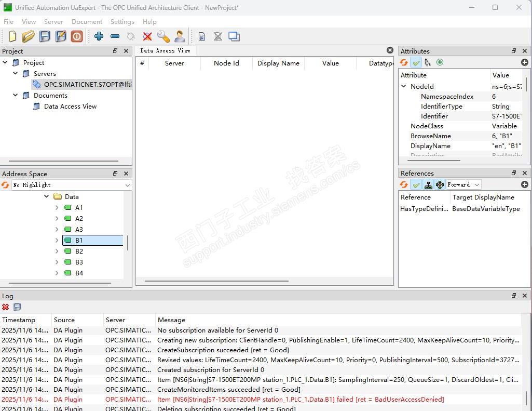Collapse the Data folder in Address Space
This screenshot has width=532, height=411.
point(47,196)
